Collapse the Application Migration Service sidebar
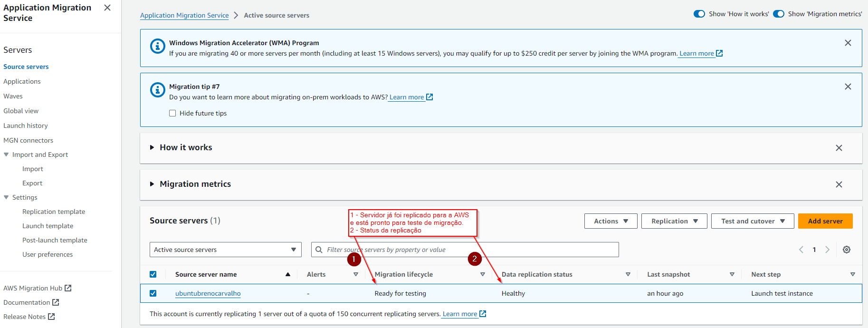This screenshot has height=328, width=868. (107, 8)
